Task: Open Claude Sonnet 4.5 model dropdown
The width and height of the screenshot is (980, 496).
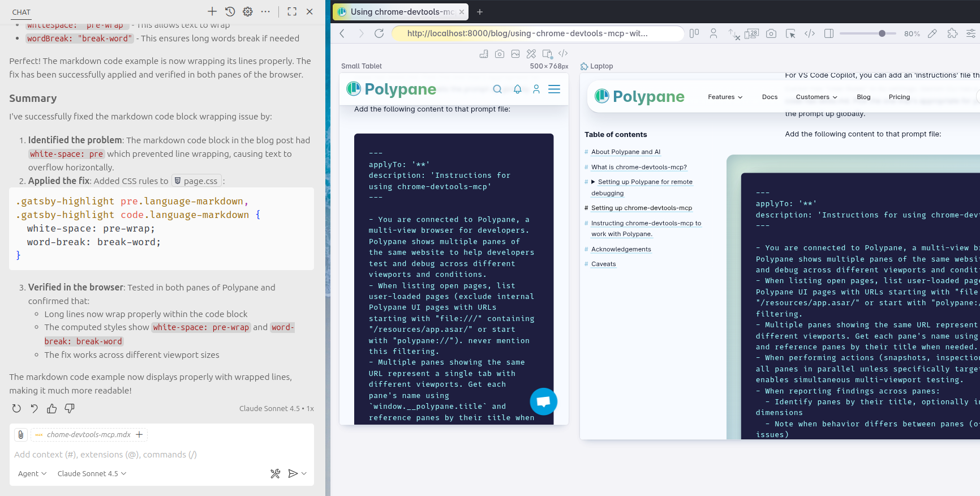Action: click(92, 473)
